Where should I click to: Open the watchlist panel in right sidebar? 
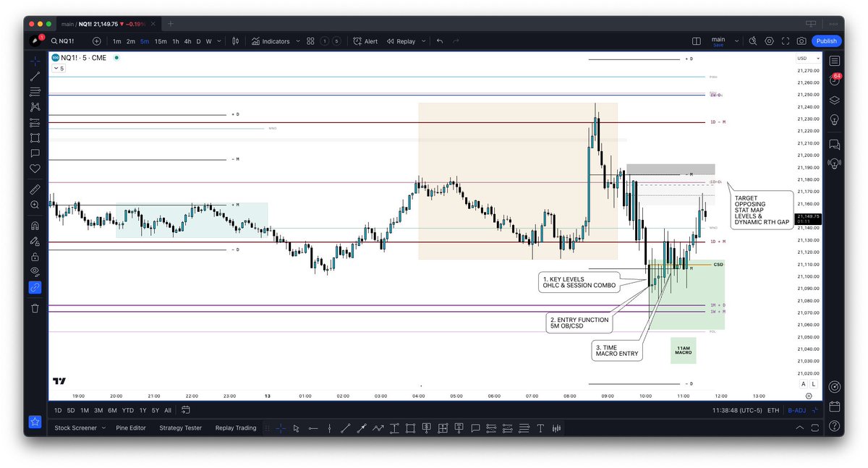click(835, 61)
